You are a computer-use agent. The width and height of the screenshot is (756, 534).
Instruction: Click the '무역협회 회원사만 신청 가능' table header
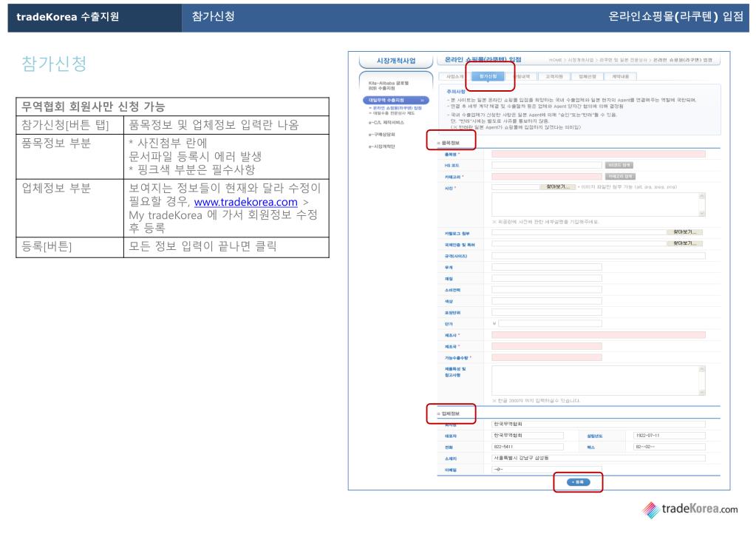pos(173,107)
